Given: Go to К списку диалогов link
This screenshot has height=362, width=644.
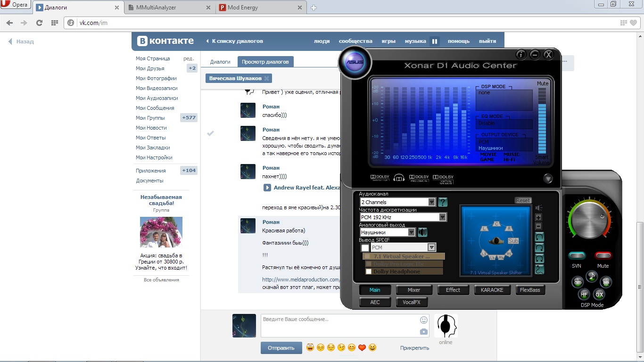Looking at the screenshot, I should point(235,41).
